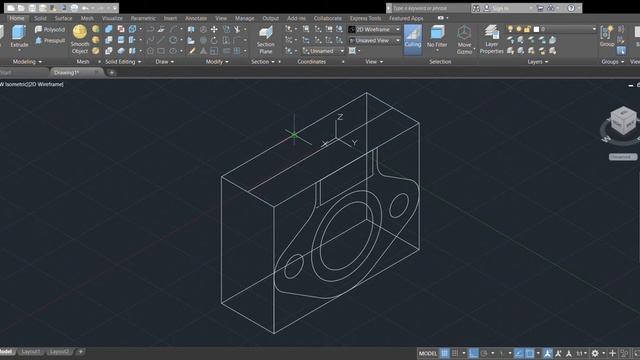Expand the Solid Editing panel
Screen dimensions: 640x360
(123, 62)
